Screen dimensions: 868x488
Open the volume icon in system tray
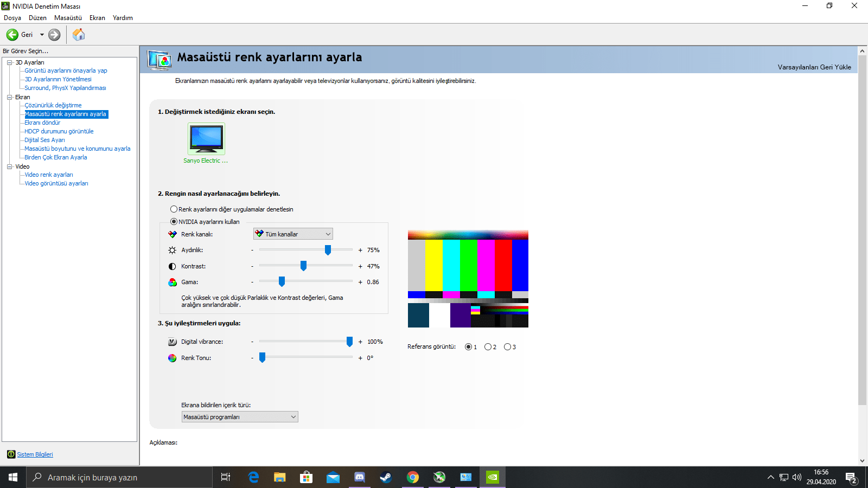coord(797,477)
